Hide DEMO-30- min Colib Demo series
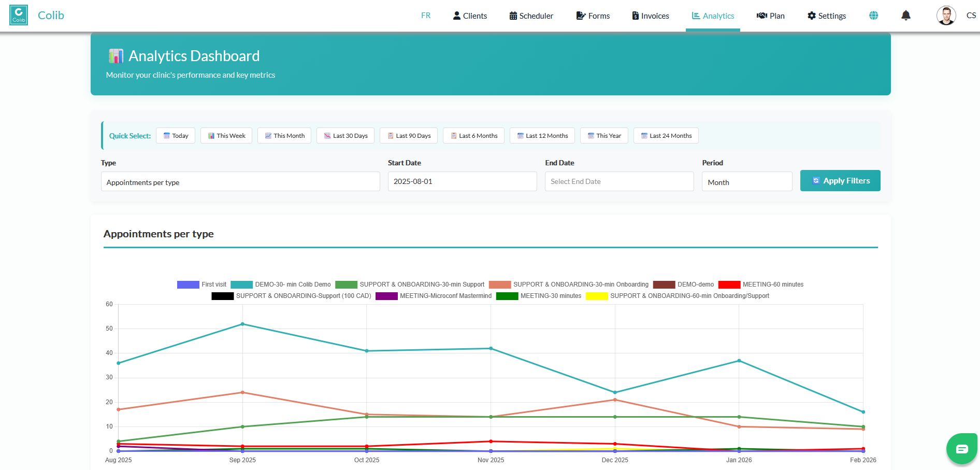The width and height of the screenshot is (980, 470). point(280,284)
